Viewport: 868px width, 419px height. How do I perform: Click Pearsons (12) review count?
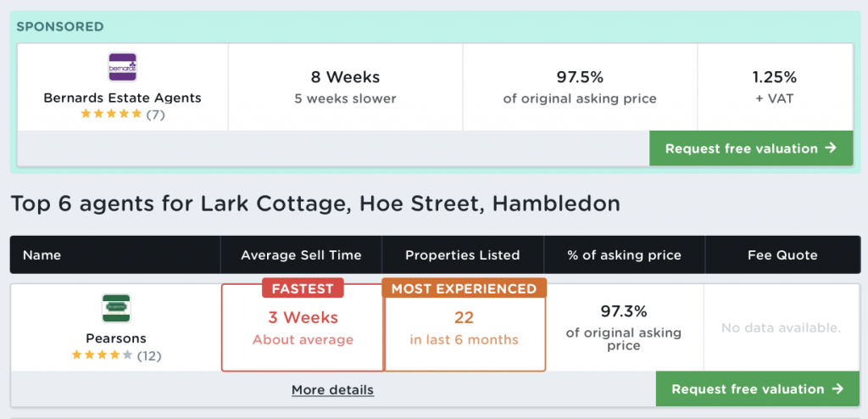point(149,355)
